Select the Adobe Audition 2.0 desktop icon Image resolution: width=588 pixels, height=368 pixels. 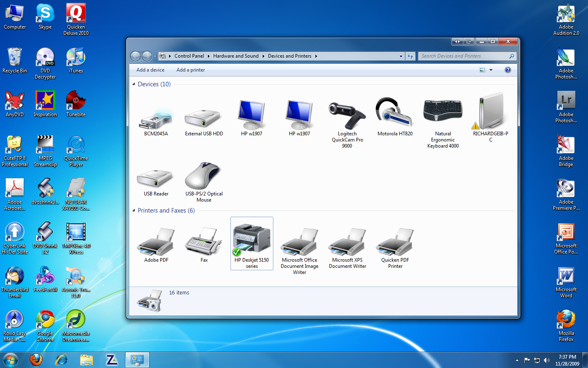pos(566,20)
